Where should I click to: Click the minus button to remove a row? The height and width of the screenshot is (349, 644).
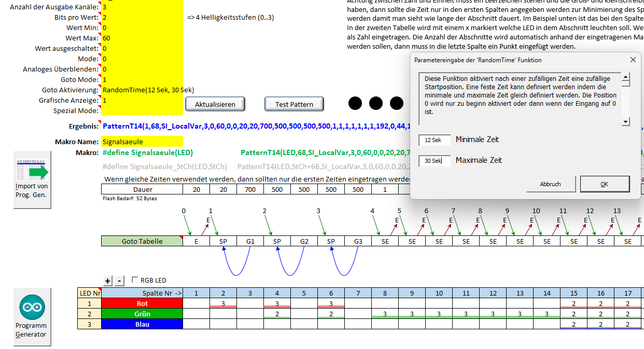120,281
